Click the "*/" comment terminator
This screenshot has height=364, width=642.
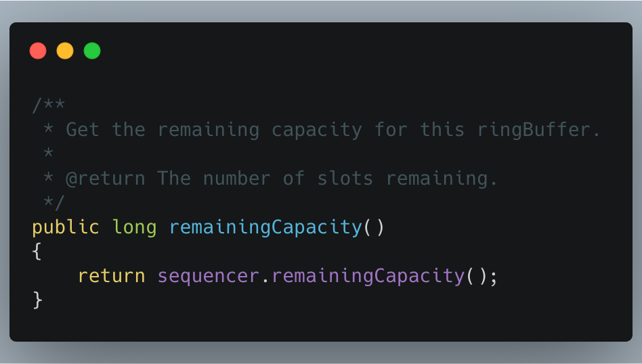click(x=54, y=203)
